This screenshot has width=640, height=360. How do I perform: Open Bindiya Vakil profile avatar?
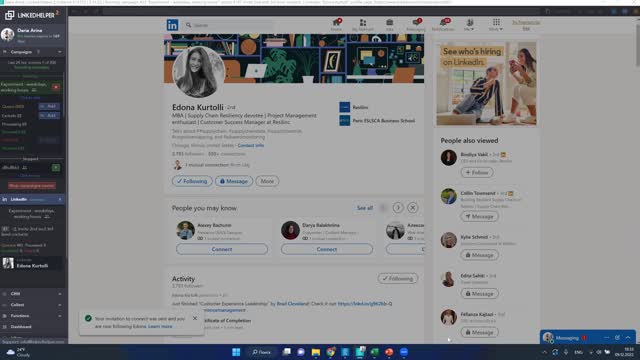point(449,158)
